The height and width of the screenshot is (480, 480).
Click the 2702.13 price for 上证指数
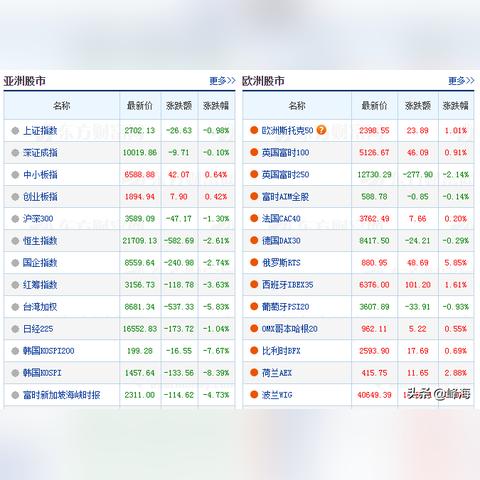point(140,131)
